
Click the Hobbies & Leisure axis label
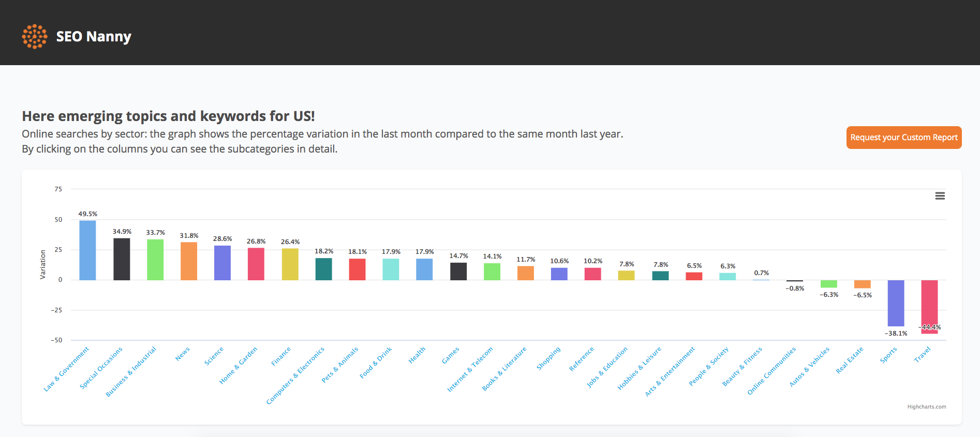pos(640,368)
